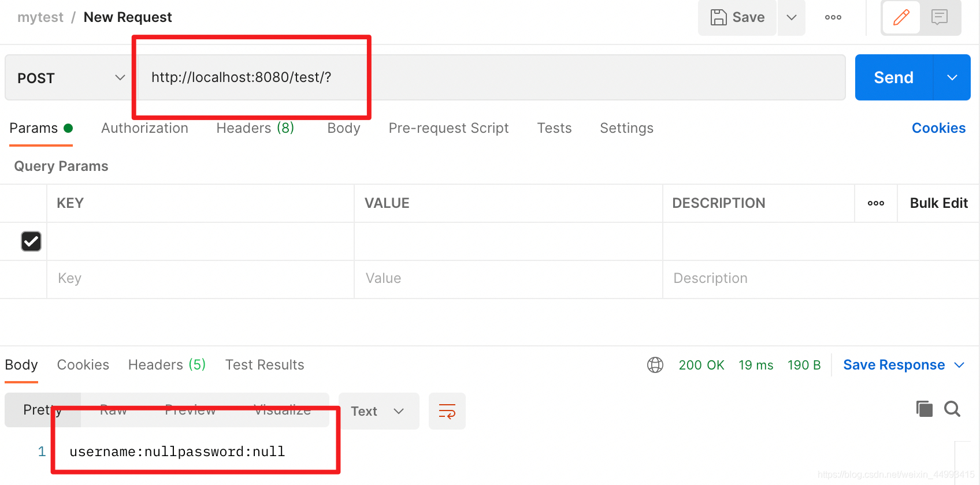Click the pencil edit mode icon
Screen dimensions: 980x485
pos(901,18)
